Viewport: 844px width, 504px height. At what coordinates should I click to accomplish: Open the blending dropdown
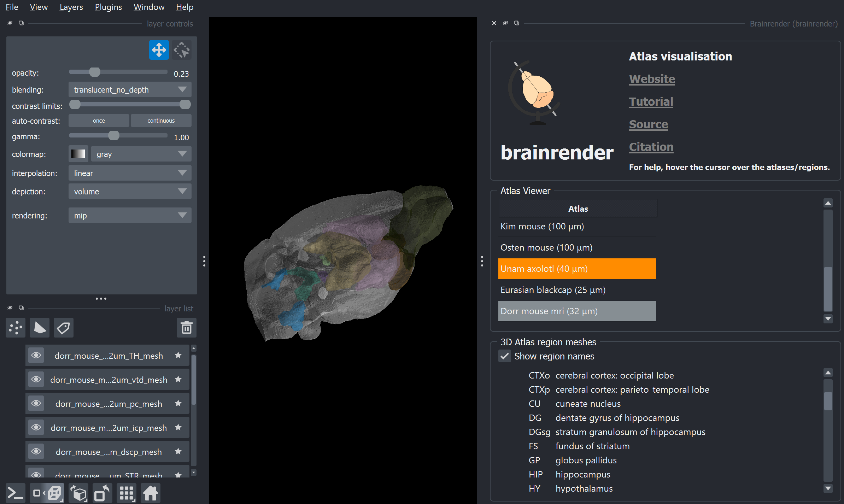coord(130,89)
